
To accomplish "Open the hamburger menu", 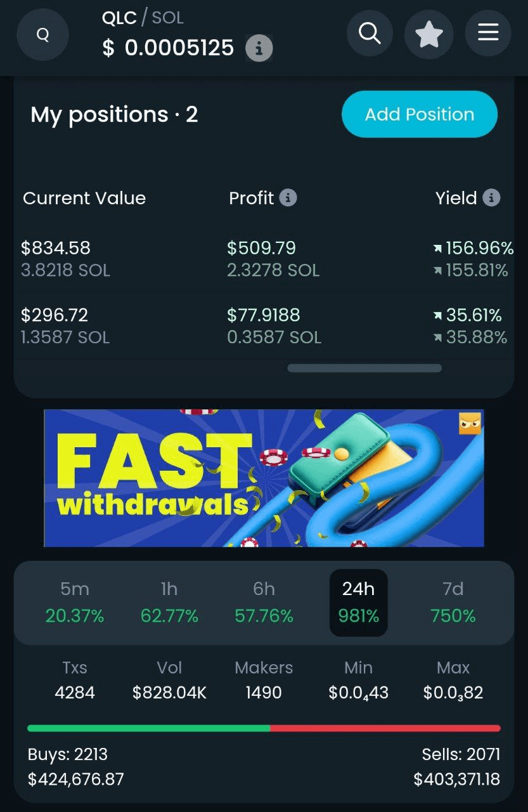I will (488, 32).
